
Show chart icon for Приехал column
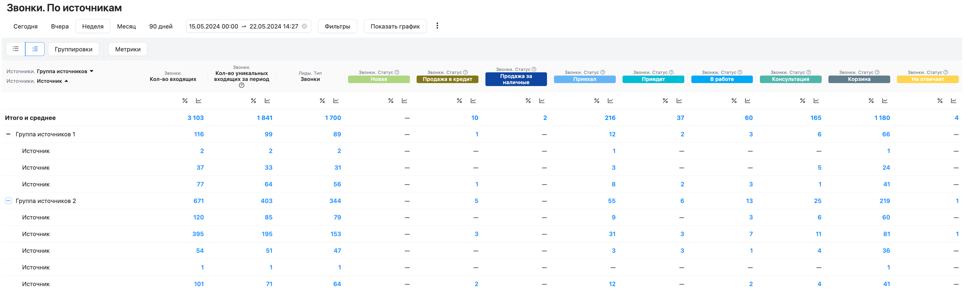click(610, 101)
